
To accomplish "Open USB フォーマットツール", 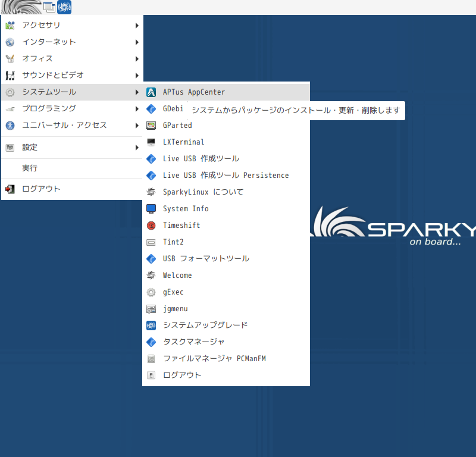I will pyautogui.click(x=226, y=259).
